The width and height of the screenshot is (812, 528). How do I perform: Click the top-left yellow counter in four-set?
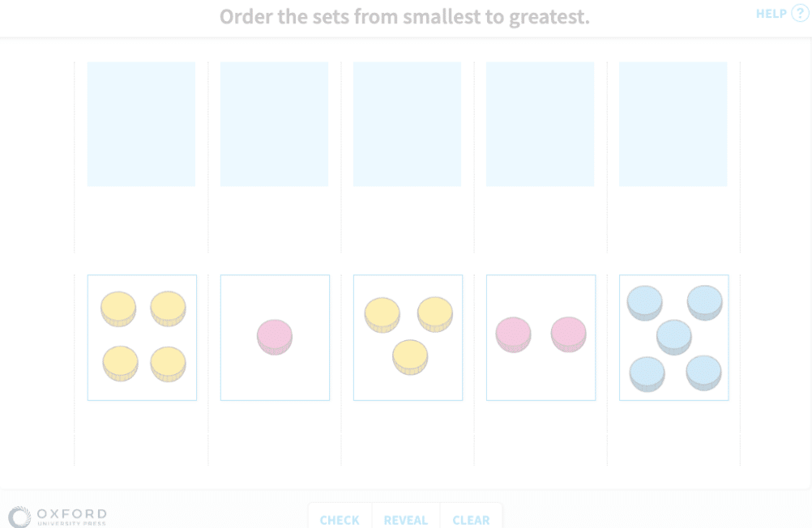click(x=118, y=308)
